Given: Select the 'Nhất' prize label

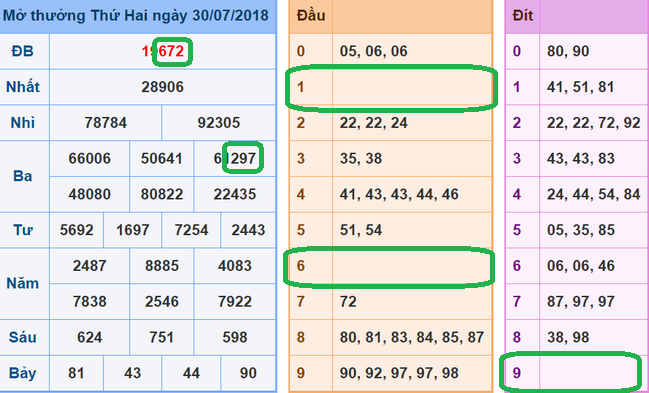Looking at the screenshot, I should point(23,87).
